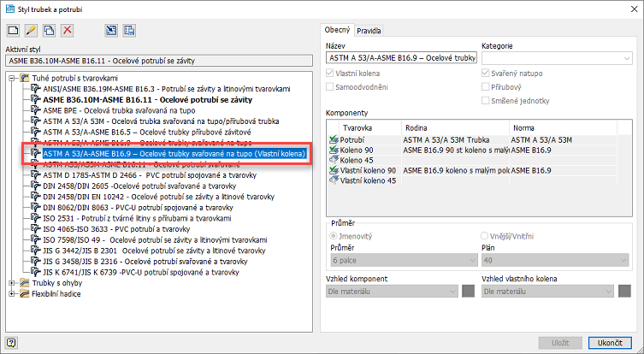Image resolution: width=644 pixels, height=354 pixels.
Task: Select ASTM D 1785-ASTM D 2466 PVC style
Action: (x=150, y=175)
